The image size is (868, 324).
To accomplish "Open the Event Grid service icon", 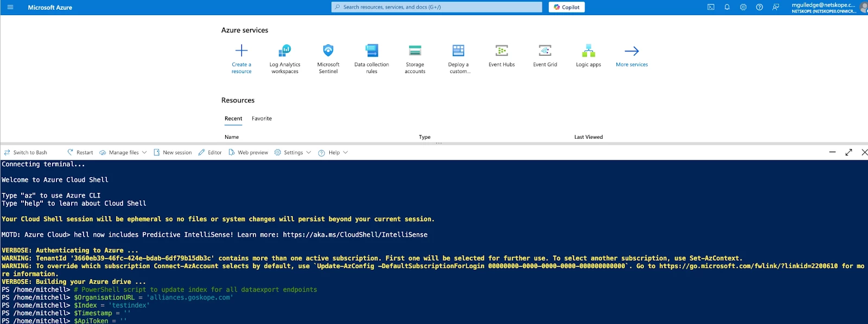I will click(545, 51).
